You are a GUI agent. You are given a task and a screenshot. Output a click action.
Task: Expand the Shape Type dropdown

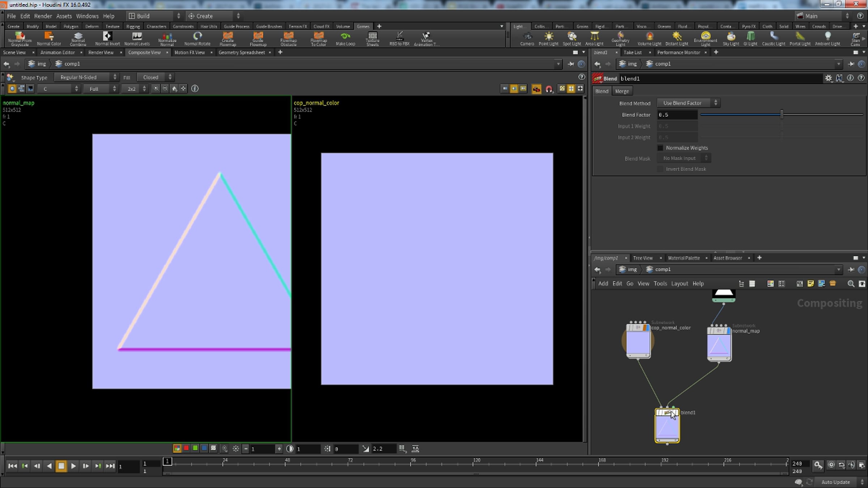coord(86,77)
